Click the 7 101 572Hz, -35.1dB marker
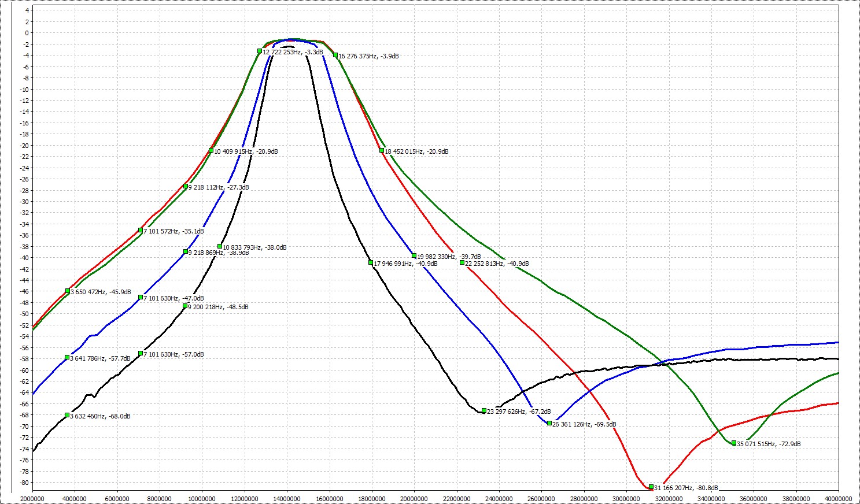Viewport: 860px width, 504px height. (141, 231)
